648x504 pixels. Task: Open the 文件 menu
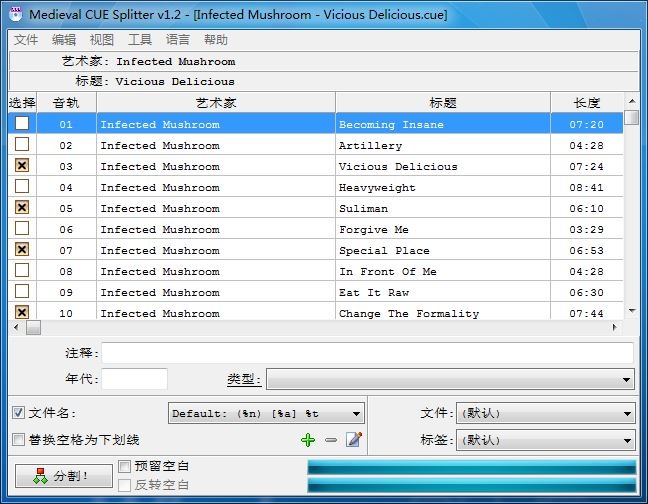pyautogui.click(x=26, y=40)
